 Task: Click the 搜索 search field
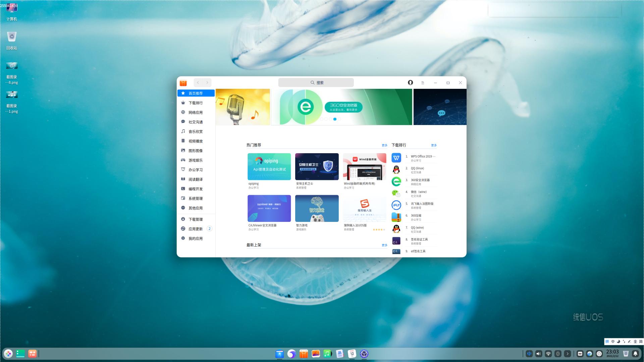[316, 82]
